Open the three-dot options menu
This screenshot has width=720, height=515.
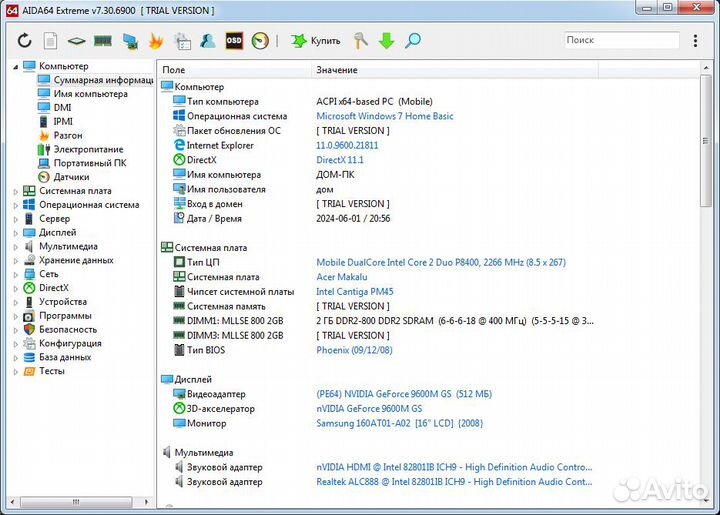coord(695,40)
